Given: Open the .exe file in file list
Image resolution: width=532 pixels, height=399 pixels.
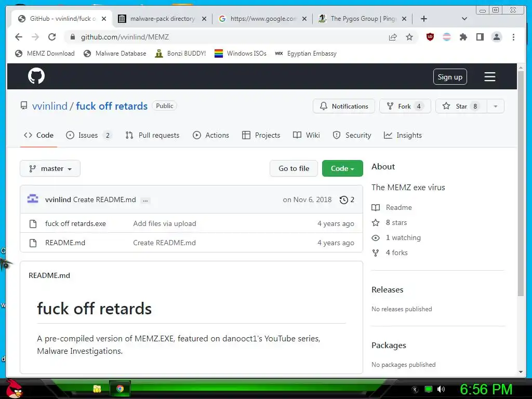Looking at the screenshot, I should (x=75, y=223).
